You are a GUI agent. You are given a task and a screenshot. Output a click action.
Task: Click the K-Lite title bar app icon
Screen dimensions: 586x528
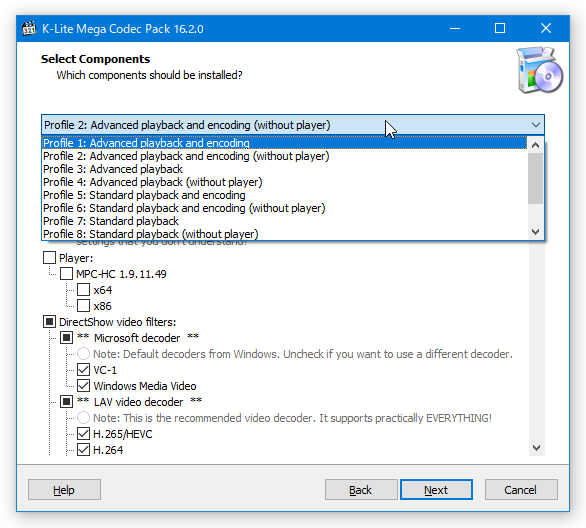(x=29, y=28)
